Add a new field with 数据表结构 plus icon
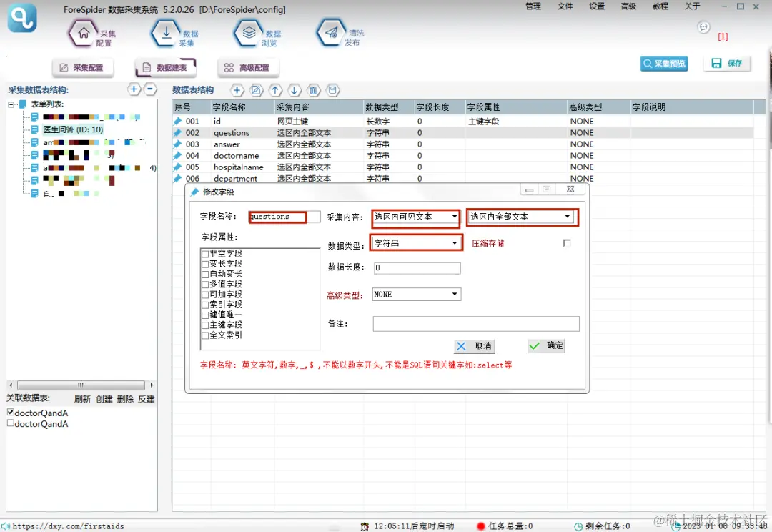This screenshot has width=772, height=532. point(237,90)
